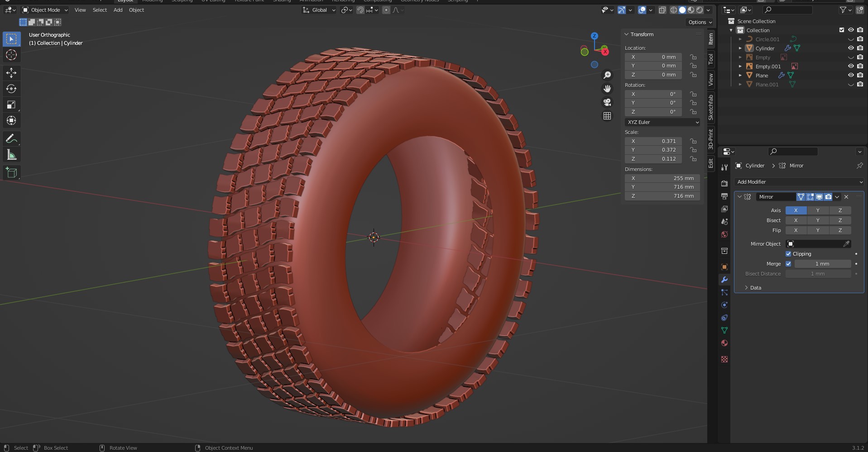Switch to orthographic grid view toggle
The height and width of the screenshot is (452, 868).
[607, 116]
